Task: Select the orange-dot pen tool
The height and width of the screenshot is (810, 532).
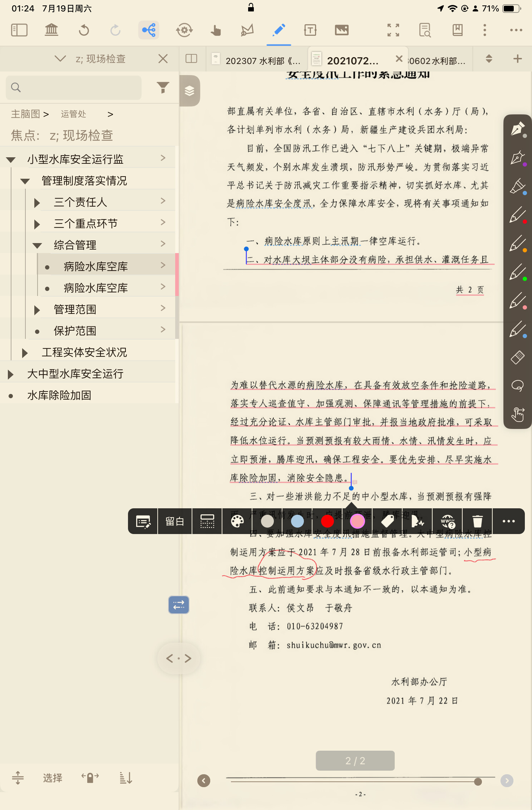Action: [517, 243]
